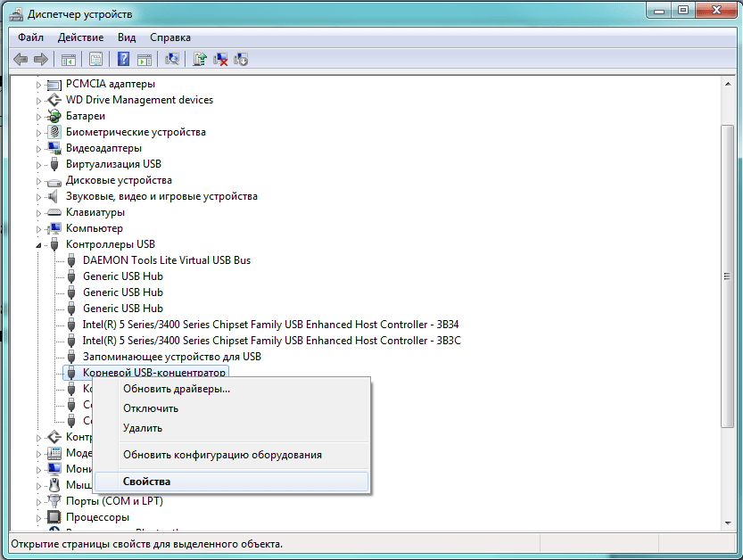Select the Процессоры chip icon
This screenshot has width=743, height=560.
54,517
